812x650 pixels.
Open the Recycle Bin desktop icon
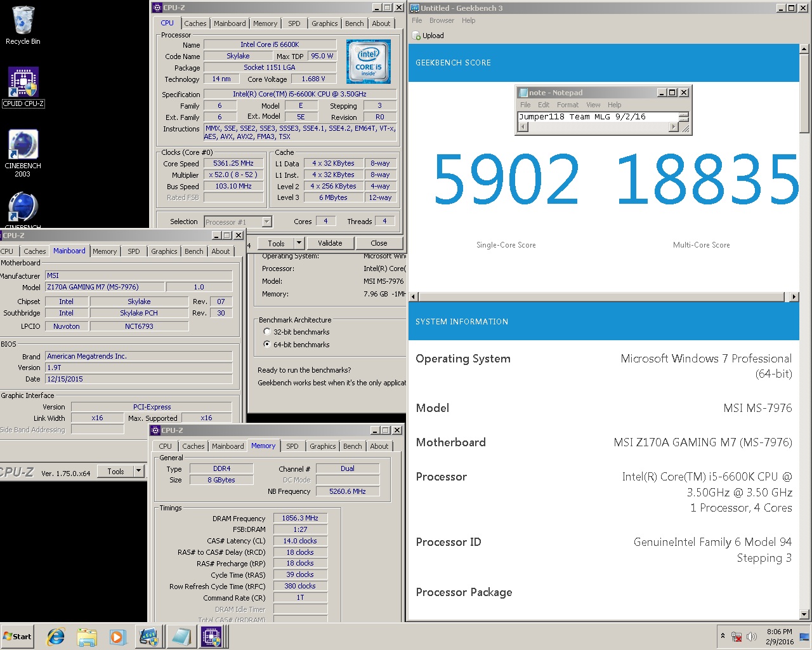click(x=23, y=25)
